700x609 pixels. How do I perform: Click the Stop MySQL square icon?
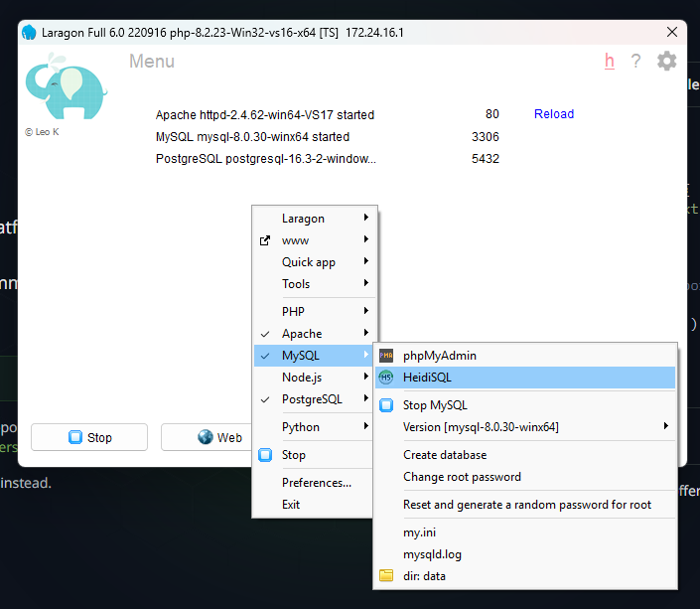click(386, 405)
